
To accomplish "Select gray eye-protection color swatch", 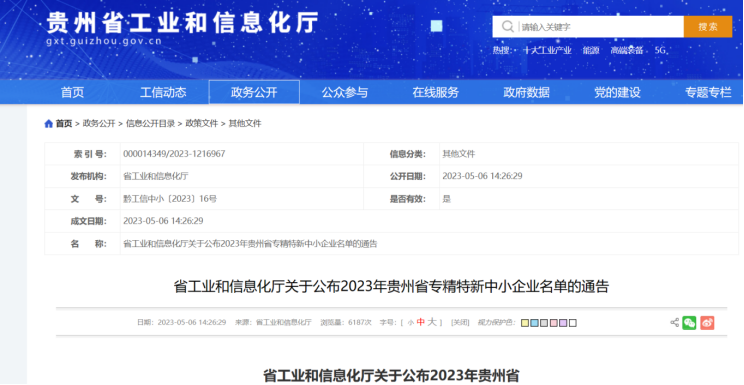I will pyautogui.click(x=544, y=323).
